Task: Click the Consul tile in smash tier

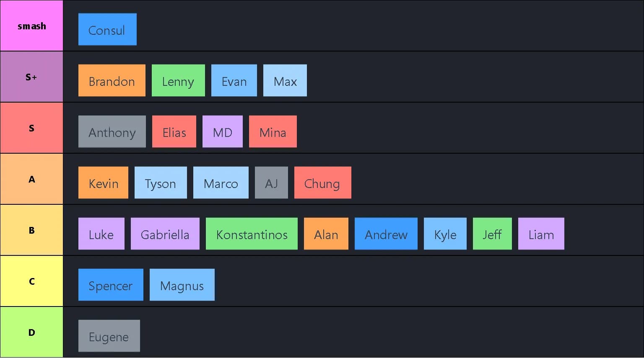Action: tap(107, 30)
